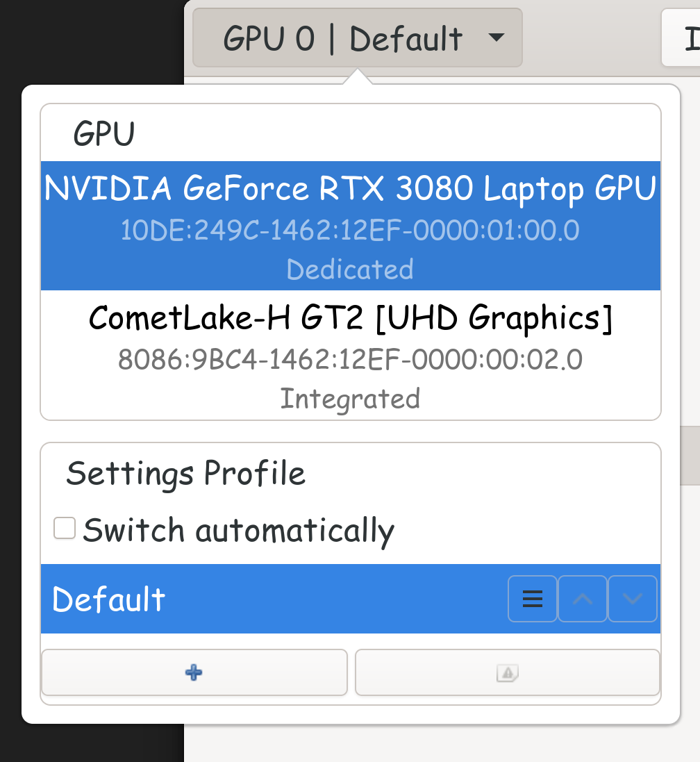Image resolution: width=700 pixels, height=762 pixels.
Task: Click the partially visible top-right tab
Action: 683,39
